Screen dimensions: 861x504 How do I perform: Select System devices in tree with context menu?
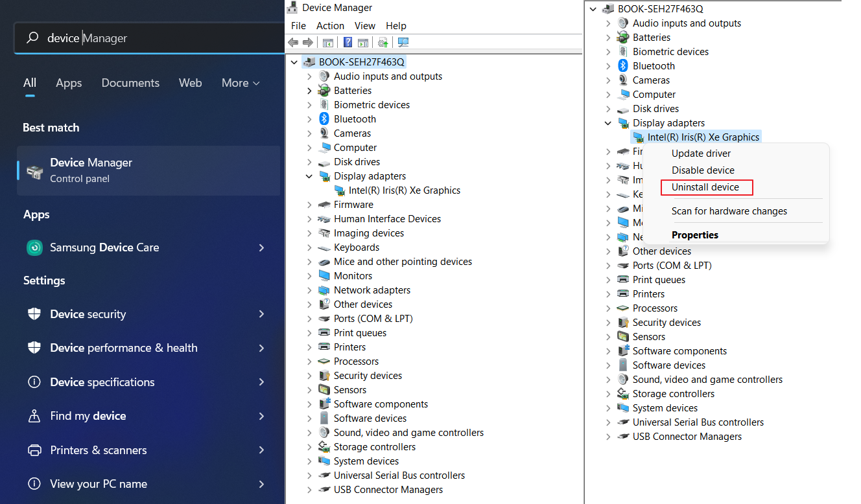click(x=665, y=408)
